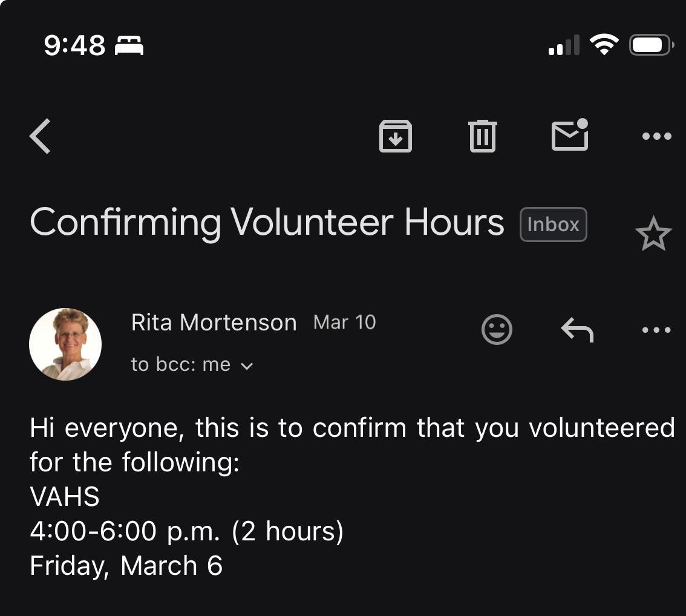Mark the message as unread
686x616 pixels.
[570, 135]
